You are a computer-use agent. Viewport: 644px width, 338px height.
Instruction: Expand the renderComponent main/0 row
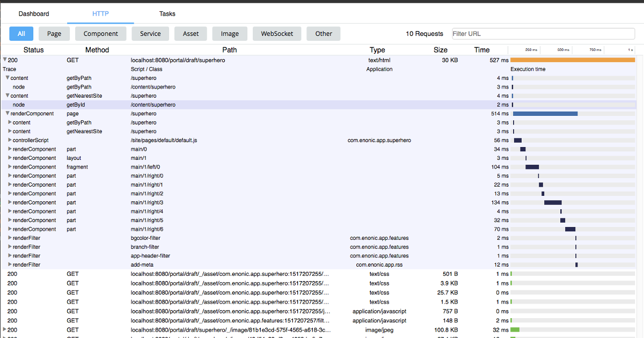(x=10, y=149)
